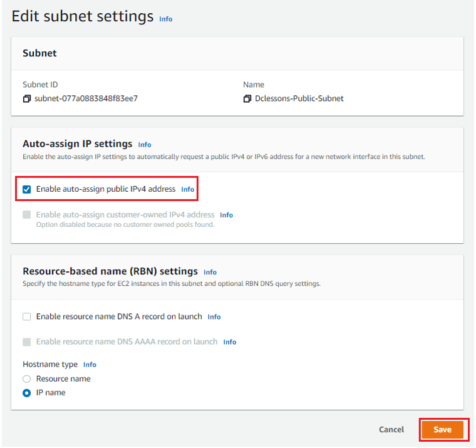Uncheck Enable auto-assign public IPv4 address

(x=27, y=189)
